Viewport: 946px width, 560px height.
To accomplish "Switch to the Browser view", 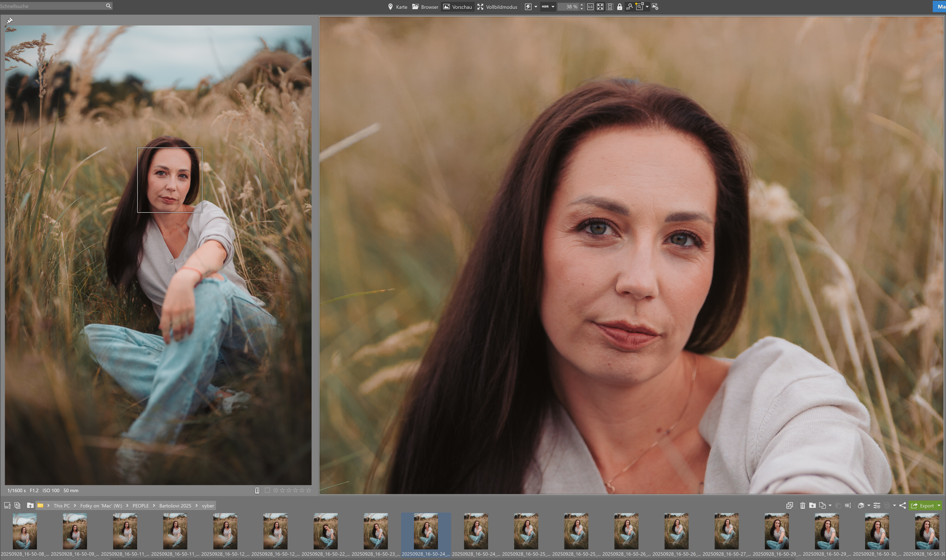I will [x=425, y=6].
